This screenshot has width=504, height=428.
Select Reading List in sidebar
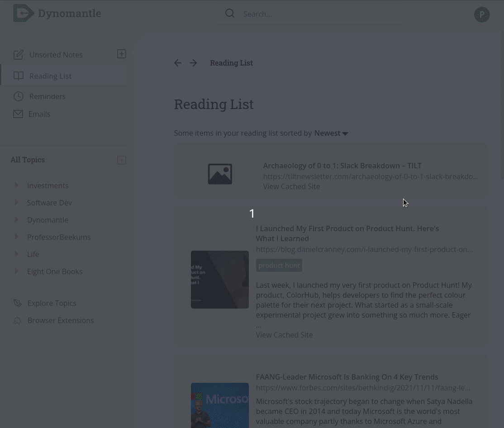[51, 76]
